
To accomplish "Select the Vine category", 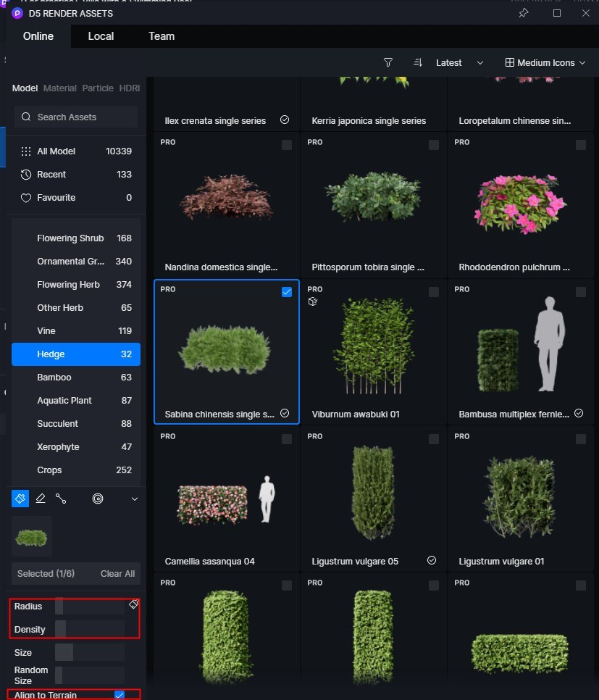I will point(76,331).
